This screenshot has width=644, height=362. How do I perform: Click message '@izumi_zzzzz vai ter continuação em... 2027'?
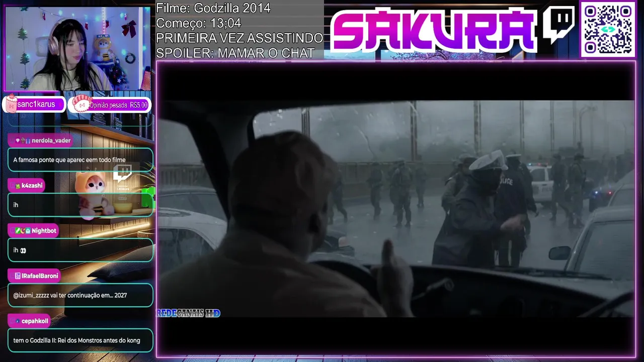point(80,295)
